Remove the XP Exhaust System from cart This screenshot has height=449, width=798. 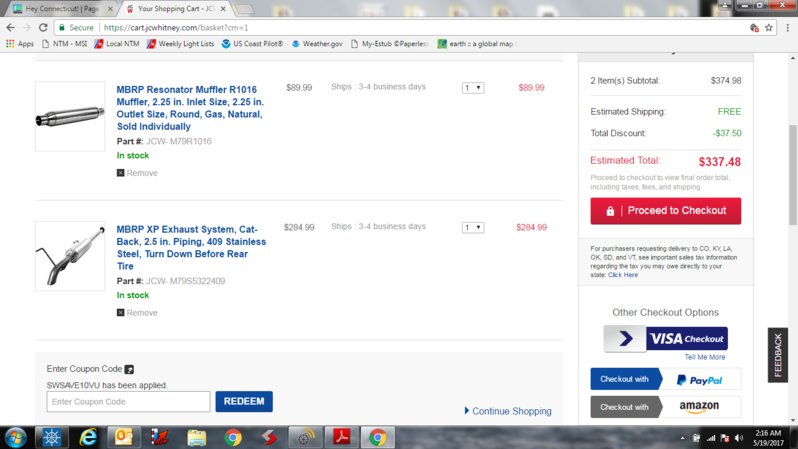pyautogui.click(x=137, y=313)
